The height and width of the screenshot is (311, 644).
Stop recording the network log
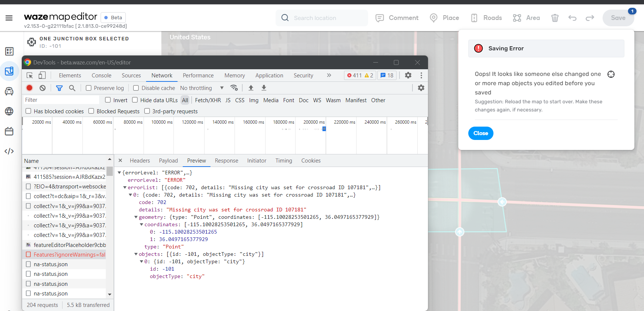(30, 88)
